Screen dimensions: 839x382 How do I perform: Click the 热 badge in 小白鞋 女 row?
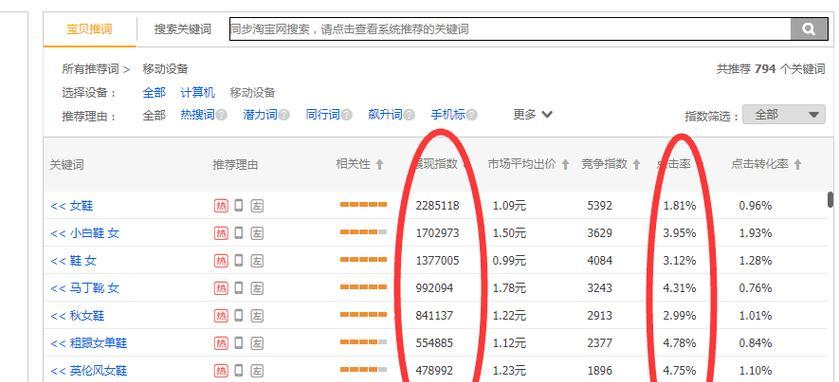(x=220, y=233)
